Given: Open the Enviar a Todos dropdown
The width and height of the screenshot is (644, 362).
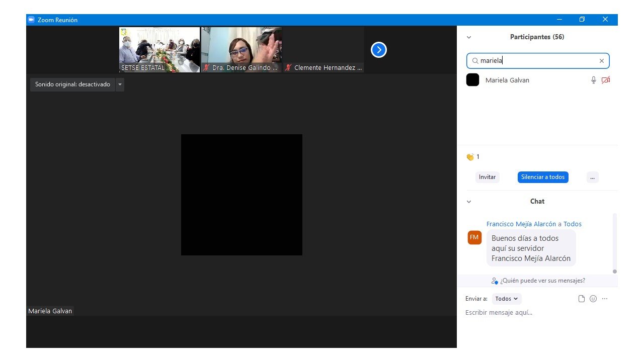Looking at the screenshot, I should tap(506, 299).
